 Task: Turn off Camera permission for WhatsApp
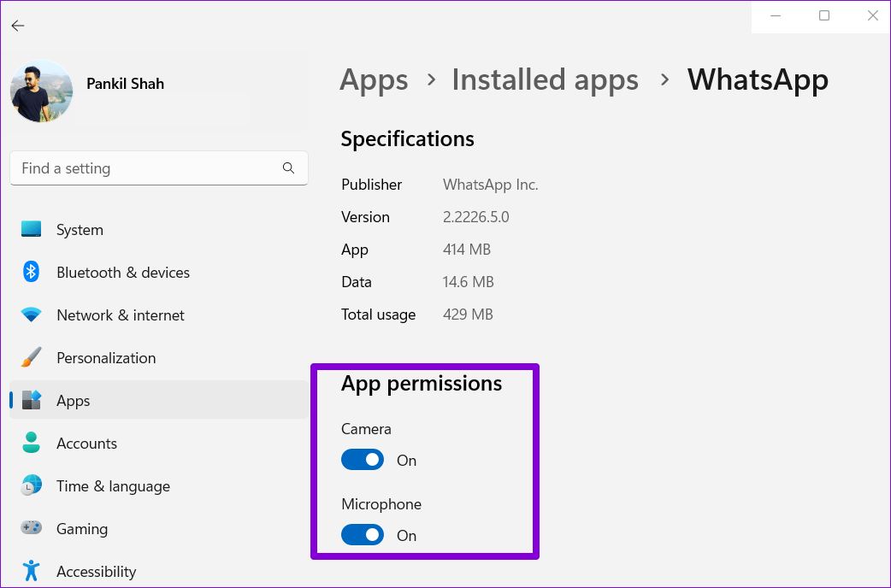point(363,460)
